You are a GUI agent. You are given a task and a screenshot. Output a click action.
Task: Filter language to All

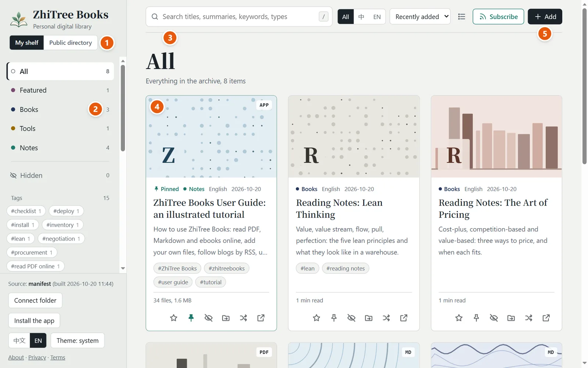coord(345,17)
